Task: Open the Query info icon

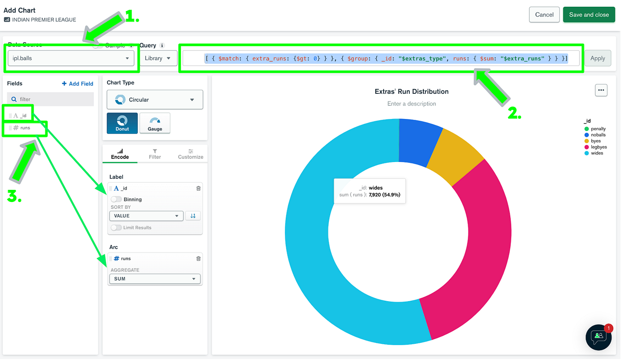Action: (x=162, y=45)
